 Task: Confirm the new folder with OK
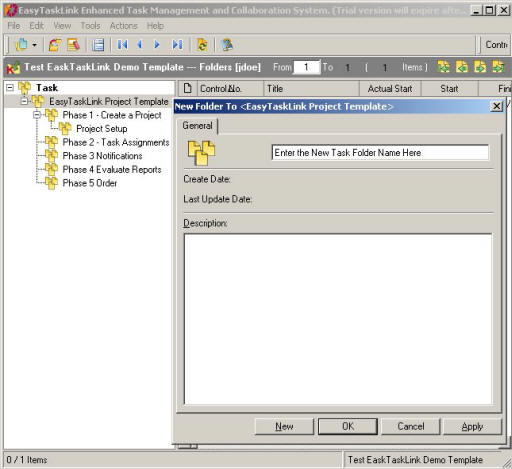(348, 426)
